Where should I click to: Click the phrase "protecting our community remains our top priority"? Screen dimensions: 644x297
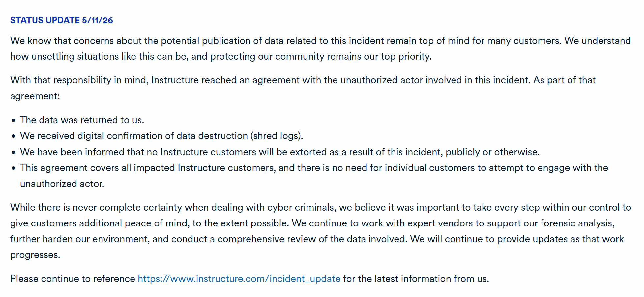pos(320,56)
